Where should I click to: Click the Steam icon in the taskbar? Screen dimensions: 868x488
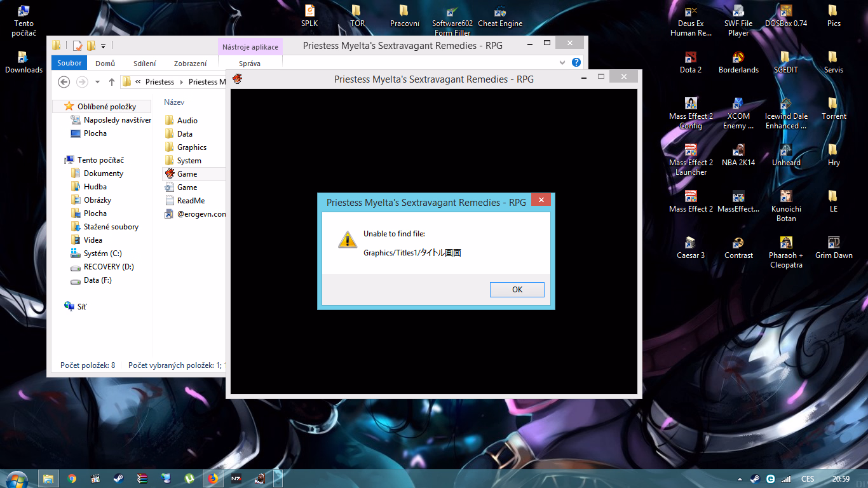pos(119,478)
